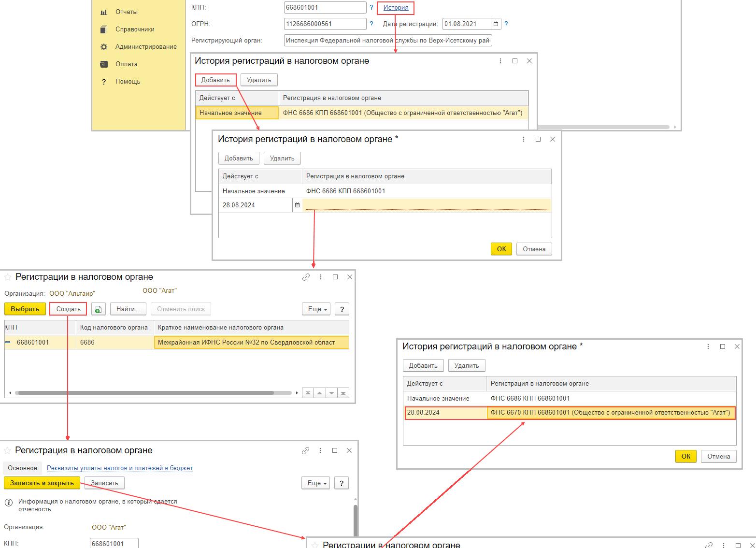Select the row with КПП 668601001 and code 6686
This screenshot has width=756, height=548.
tap(177, 342)
